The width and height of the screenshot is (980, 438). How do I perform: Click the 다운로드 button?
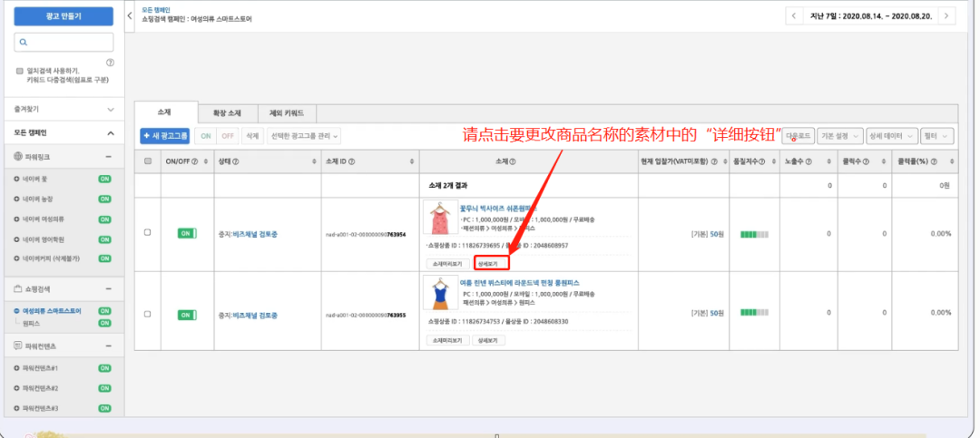coord(799,136)
